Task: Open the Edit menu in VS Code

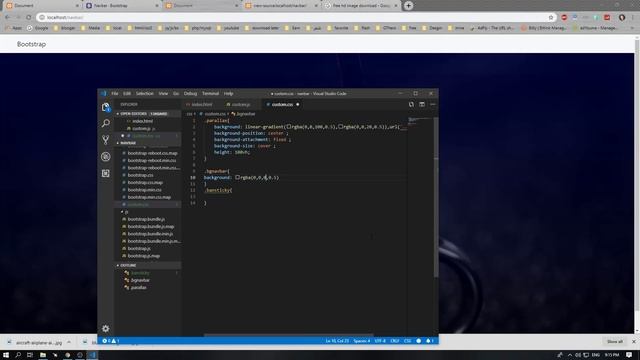Action: pyautogui.click(x=127, y=93)
